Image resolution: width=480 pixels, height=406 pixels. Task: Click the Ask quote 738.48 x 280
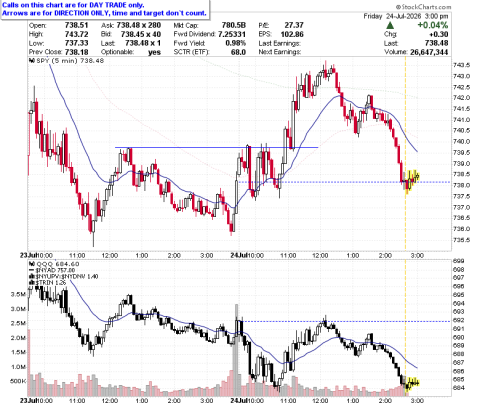(139, 25)
